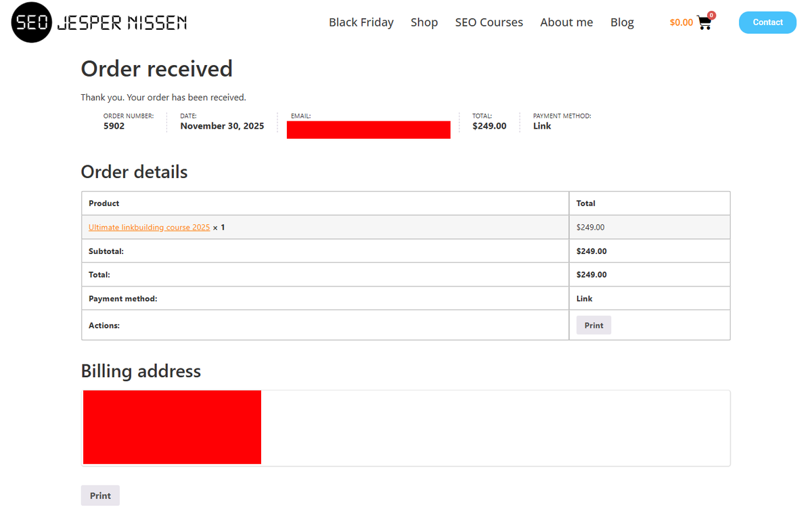812x512 pixels.
Task: Click Print button in Actions row
Action: tap(593, 325)
